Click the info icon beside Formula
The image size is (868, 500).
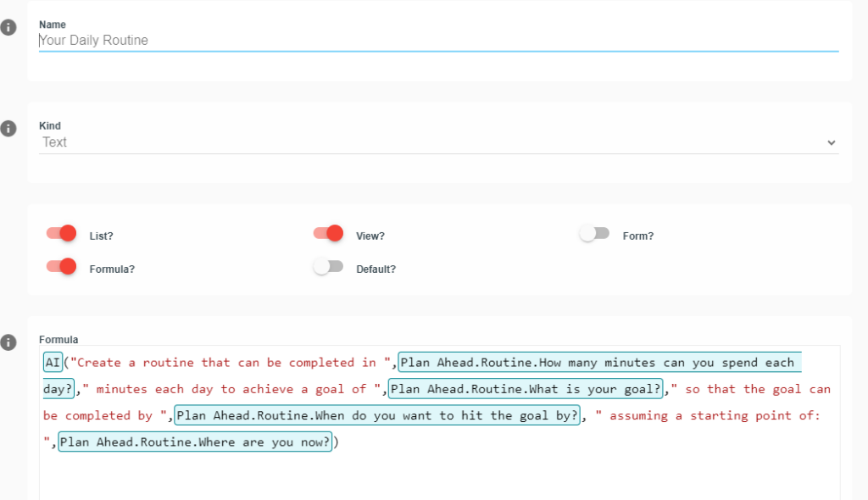click(x=8, y=342)
